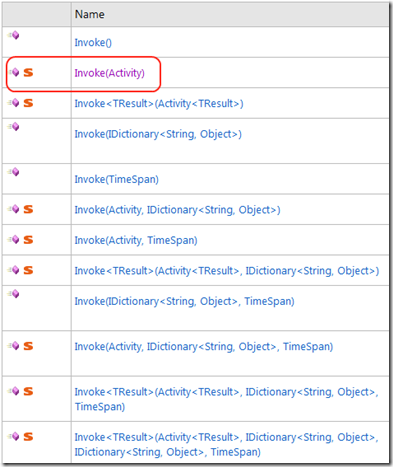Click the method icon in Invoke(Activity) row
The image size is (393, 467).
pyautogui.click(x=14, y=72)
